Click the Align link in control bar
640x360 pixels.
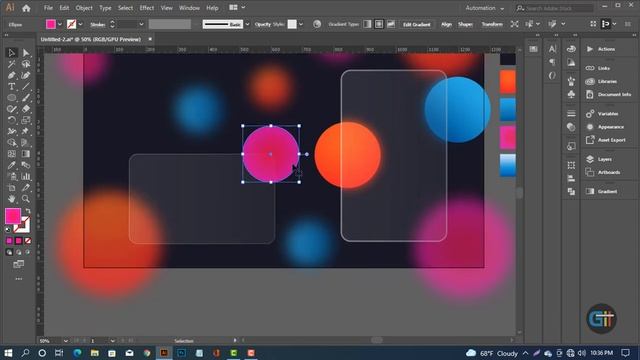[x=446, y=24]
